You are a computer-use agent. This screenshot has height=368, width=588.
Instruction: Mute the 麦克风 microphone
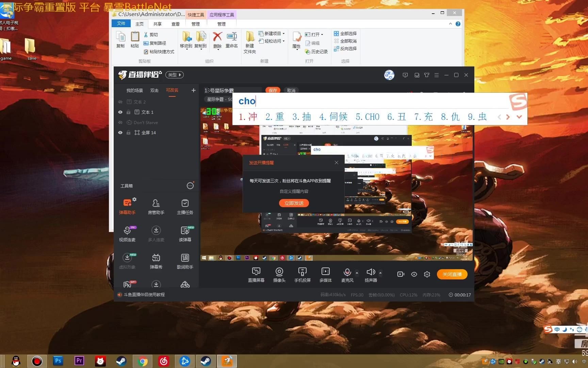[x=347, y=272]
